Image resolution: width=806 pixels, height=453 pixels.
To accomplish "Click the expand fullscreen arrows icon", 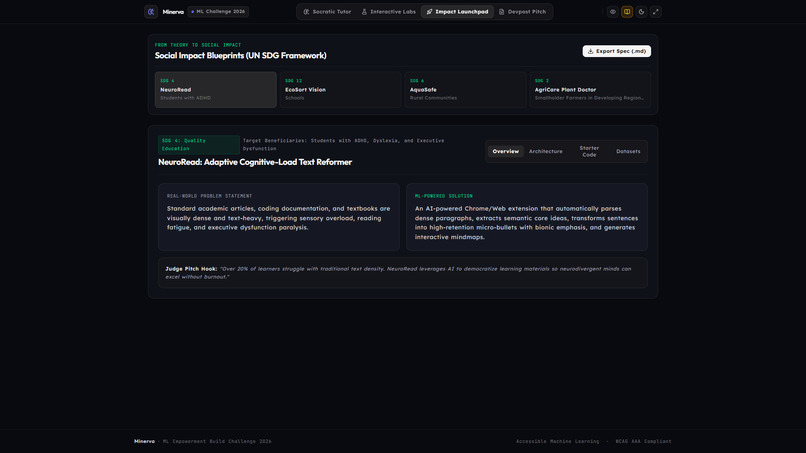I will 656,12.
